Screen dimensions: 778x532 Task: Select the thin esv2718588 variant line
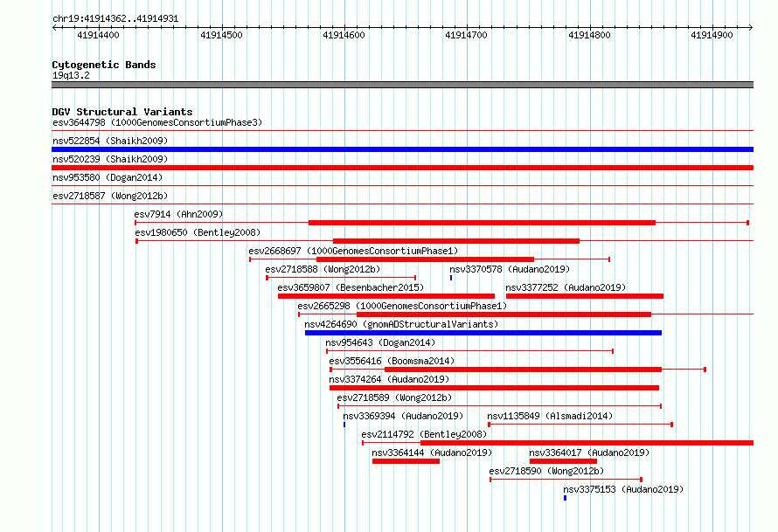coord(341,278)
